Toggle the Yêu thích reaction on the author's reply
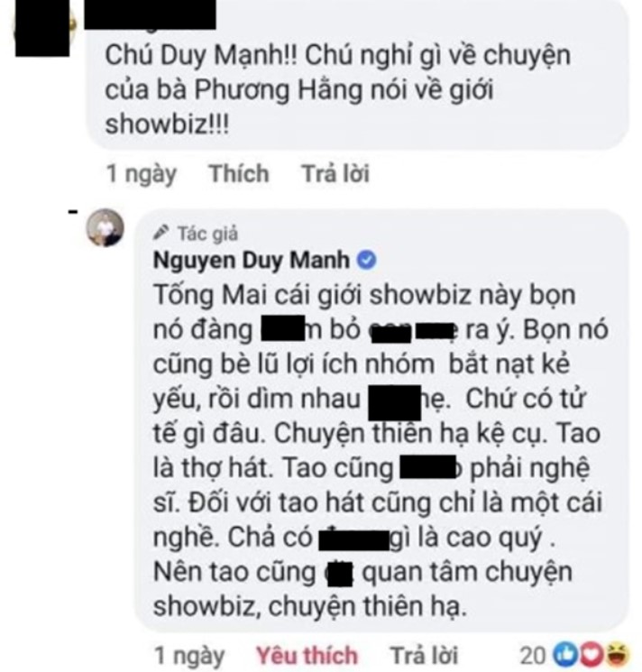 click(x=307, y=656)
